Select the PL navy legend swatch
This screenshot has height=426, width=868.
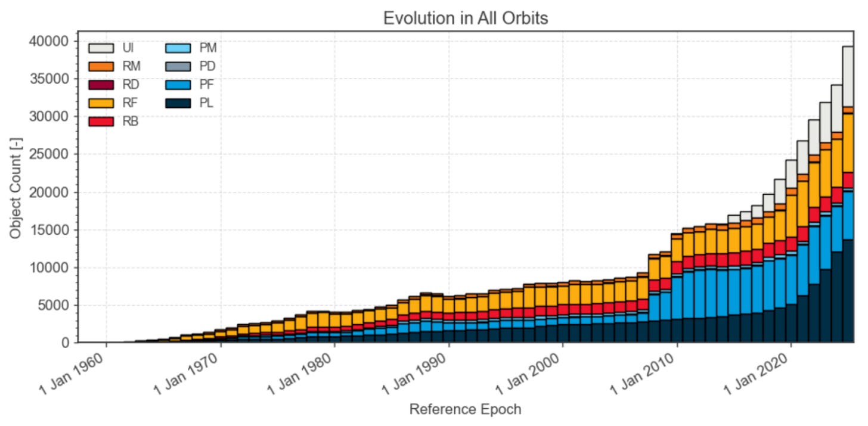pos(178,103)
